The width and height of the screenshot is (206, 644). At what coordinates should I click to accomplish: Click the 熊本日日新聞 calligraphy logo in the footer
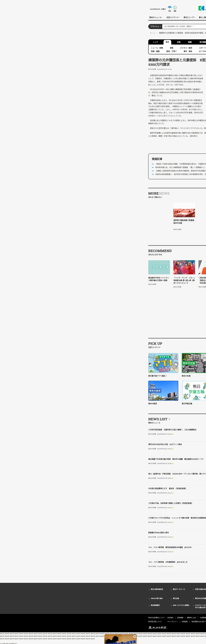(x=158, y=627)
